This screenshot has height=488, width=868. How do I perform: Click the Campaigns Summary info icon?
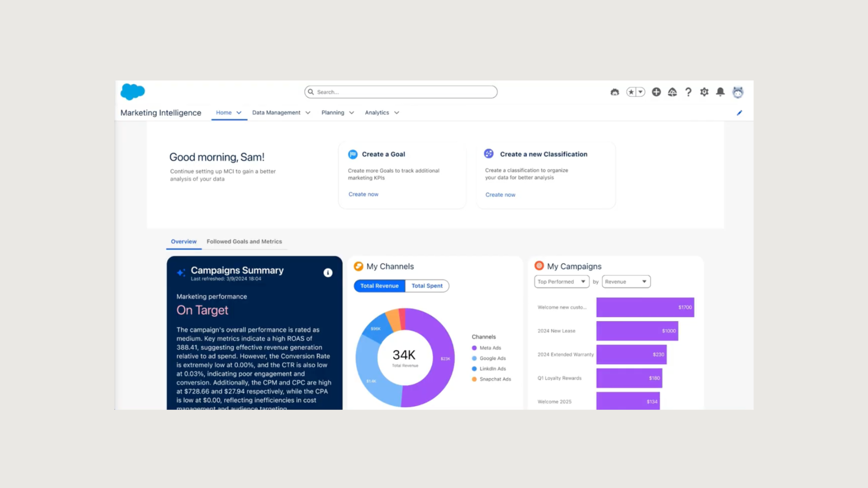[327, 273]
